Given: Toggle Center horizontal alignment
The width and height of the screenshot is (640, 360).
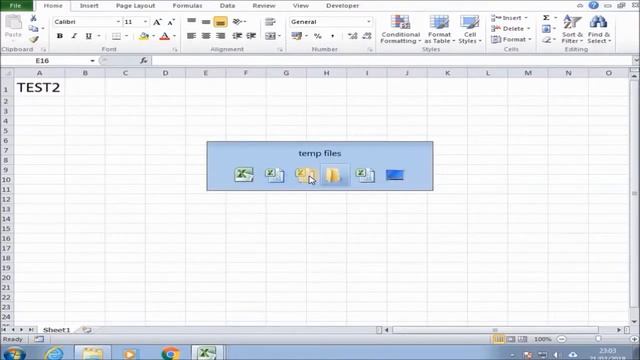Looking at the screenshot, I should [x=206, y=36].
